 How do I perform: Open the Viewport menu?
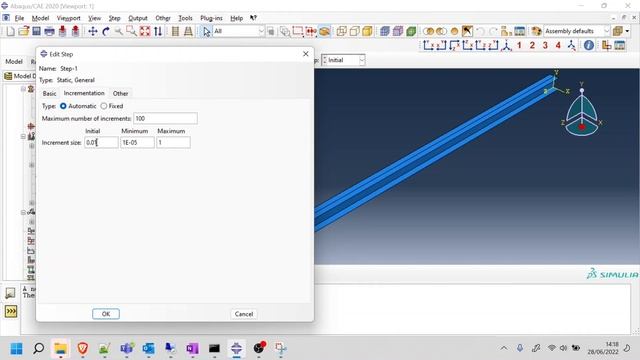[69, 18]
